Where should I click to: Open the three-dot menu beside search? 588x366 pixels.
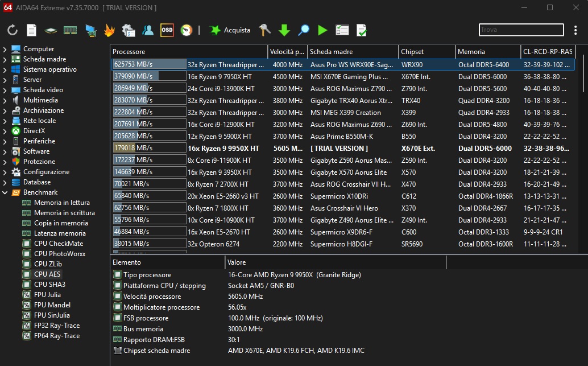tap(575, 30)
